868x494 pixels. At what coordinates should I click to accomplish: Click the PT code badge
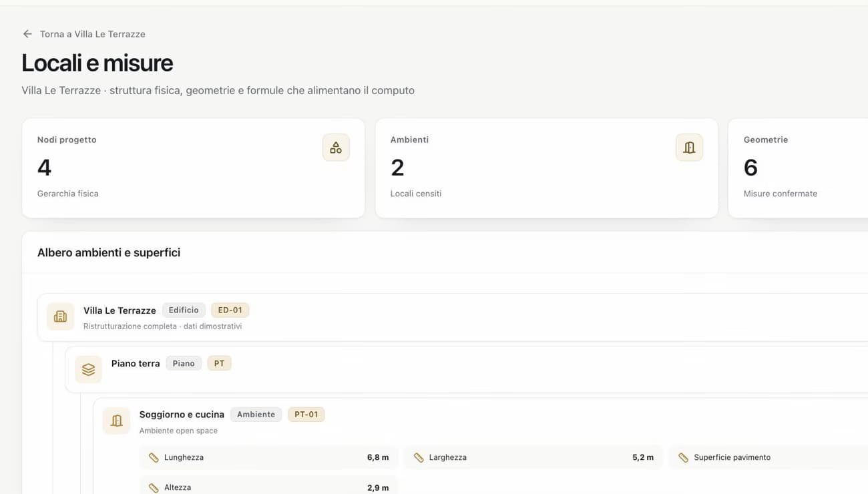click(x=219, y=364)
